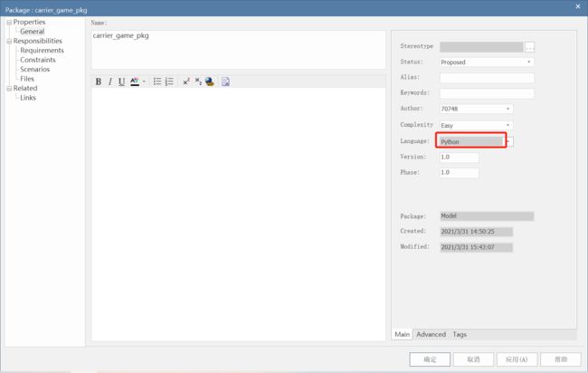588x373 pixels.
Task: Open Requirements page in tree
Action: (x=42, y=51)
